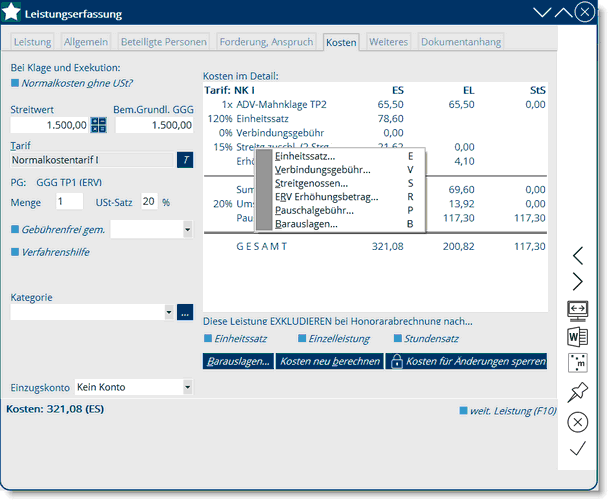Viewport: 609px width, 501px height.
Task: Enable Gebührenfrei gem. checkbox
Action: pyautogui.click(x=15, y=229)
